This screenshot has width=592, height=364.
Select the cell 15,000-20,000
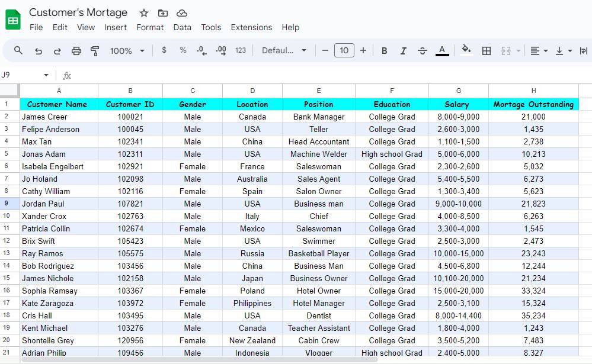tap(458, 291)
